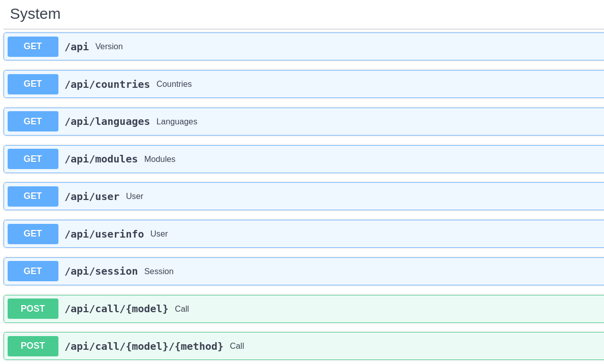
Task: Click the GET badge for /api/session
Action: (x=33, y=271)
